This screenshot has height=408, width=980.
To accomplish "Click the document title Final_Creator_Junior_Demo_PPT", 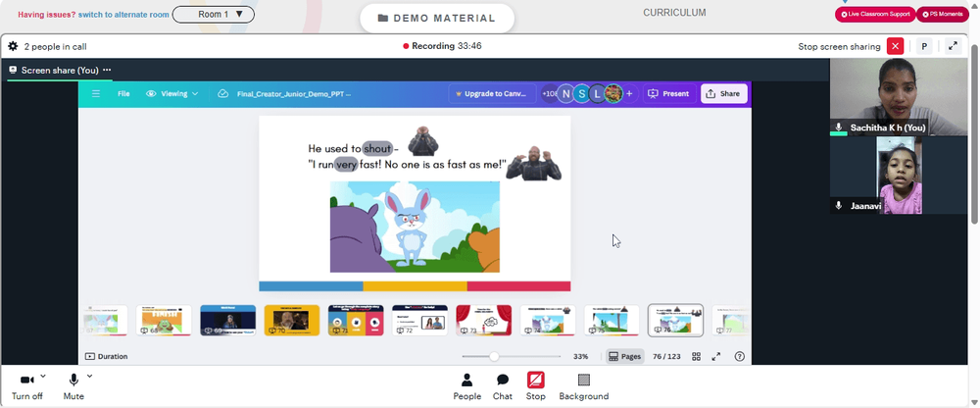I will click(294, 94).
